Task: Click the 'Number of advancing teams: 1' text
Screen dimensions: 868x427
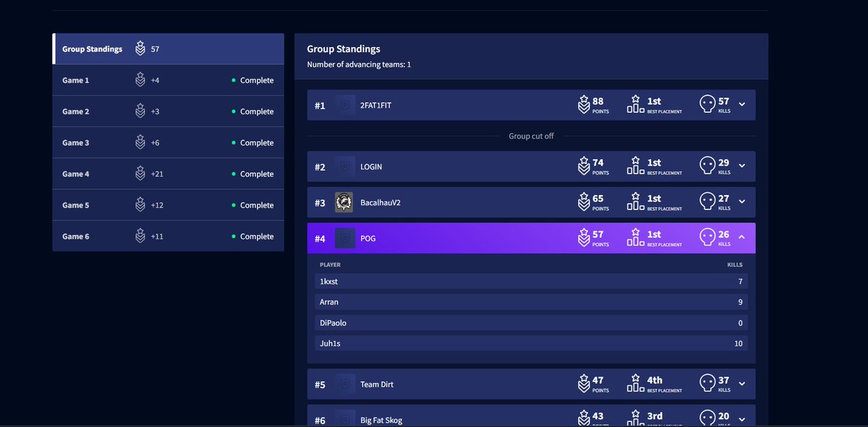Action: click(359, 65)
